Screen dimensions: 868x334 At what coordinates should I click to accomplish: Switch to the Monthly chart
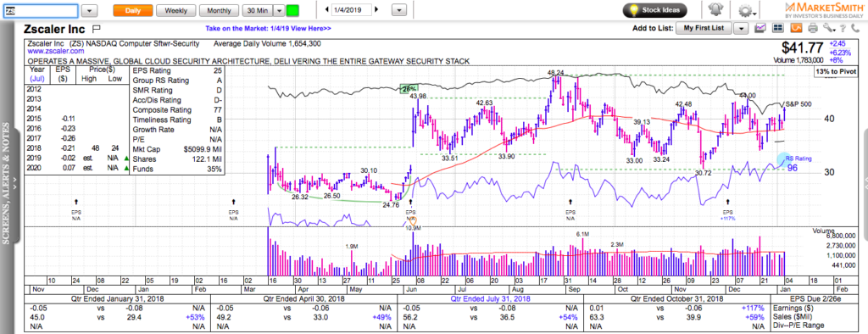pyautogui.click(x=219, y=10)
